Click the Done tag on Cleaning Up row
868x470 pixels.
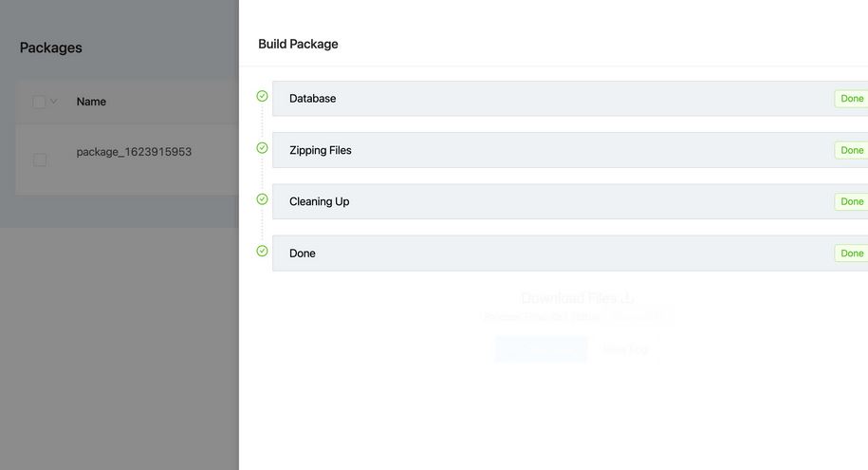[x=851, y=201]
